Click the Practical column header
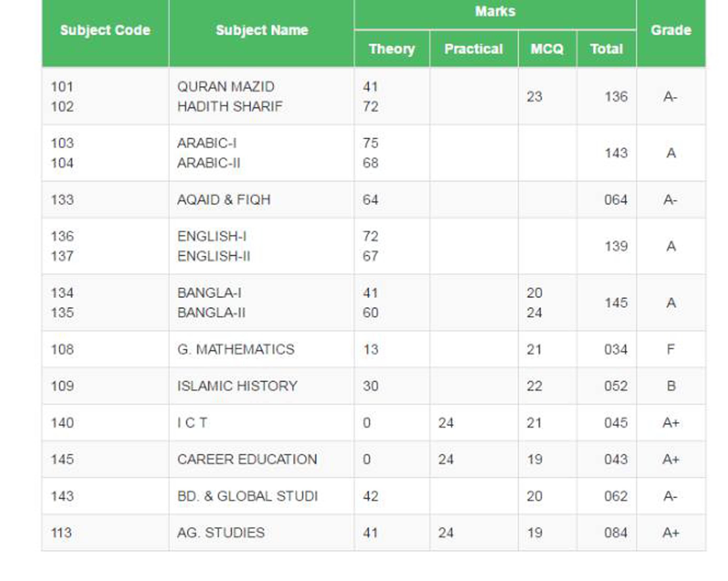 473,49
